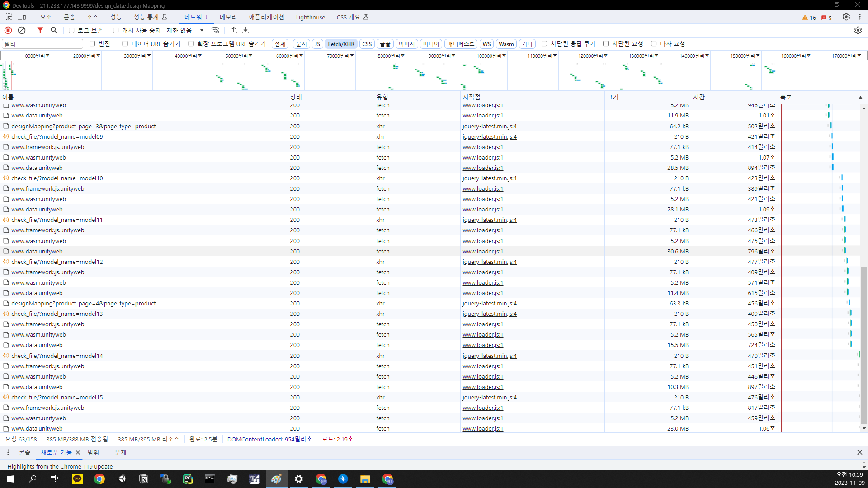Switch to the Lighthouse tab
868x488 pixels.
click(310, 17)
